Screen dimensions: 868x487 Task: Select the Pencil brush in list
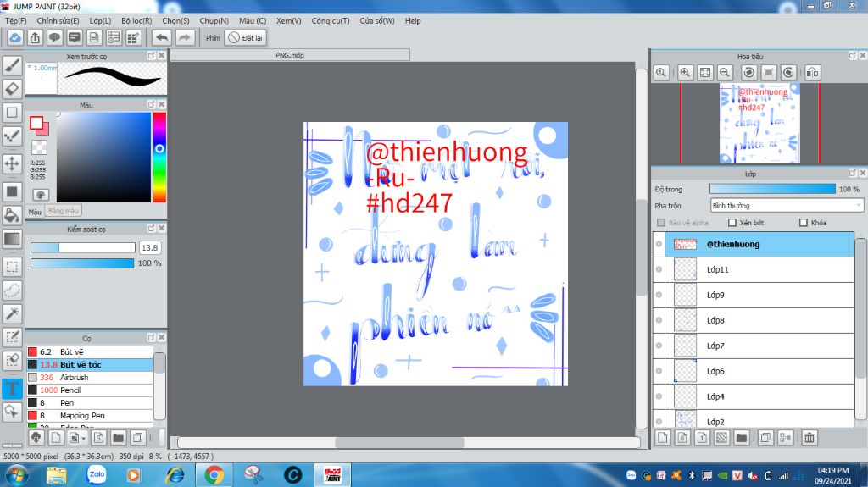(x=90, y=390)
